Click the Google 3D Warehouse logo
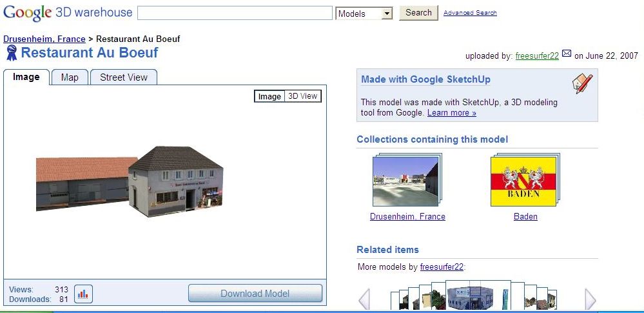 point(67,12)
